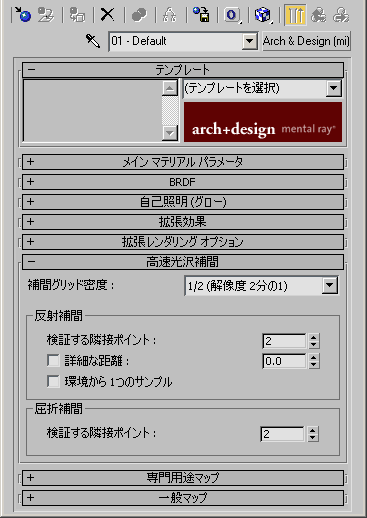Expand the 専門用途マップ rollout

(x=183, y=478)
